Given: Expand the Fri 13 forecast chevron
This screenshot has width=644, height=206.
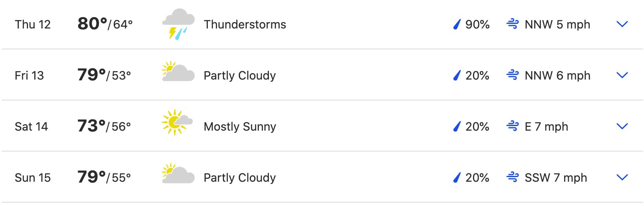Looking at the screenshot, I should coord(622,75).
